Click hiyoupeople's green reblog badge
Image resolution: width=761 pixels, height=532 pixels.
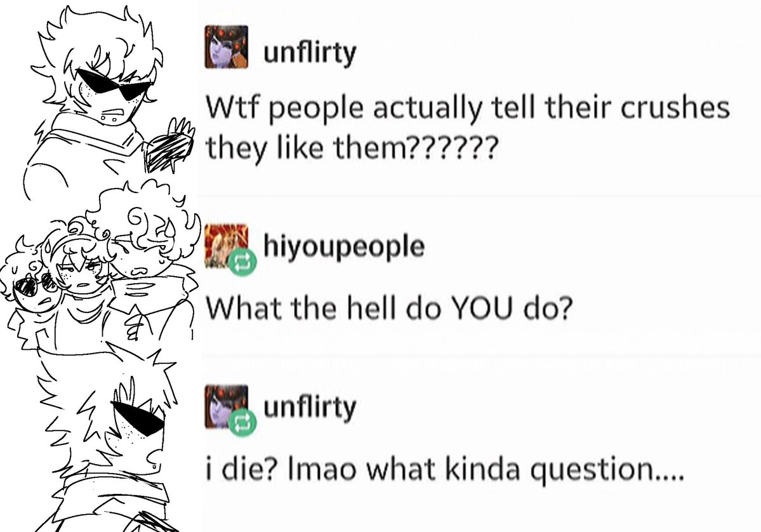(x=242, y=263)
